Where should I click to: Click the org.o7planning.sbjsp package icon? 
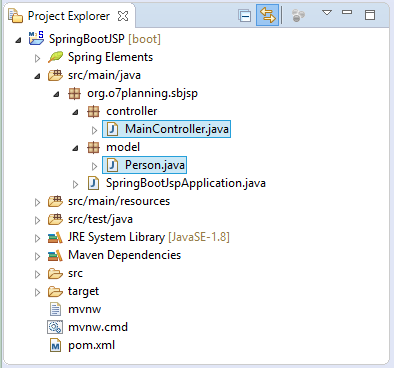tap(74, 93)
